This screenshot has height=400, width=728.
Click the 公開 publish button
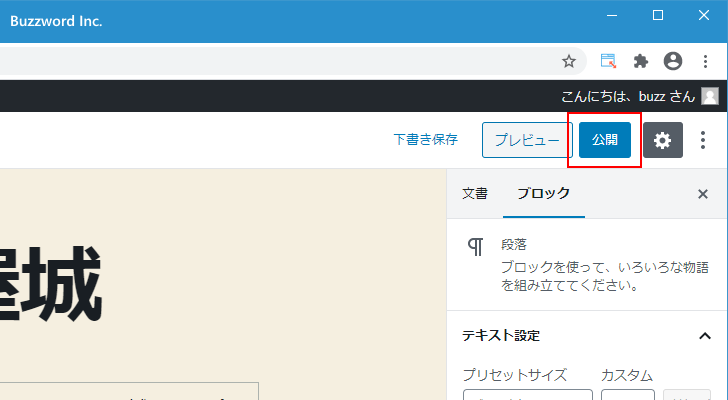pyautogui.click(x=604, y=140)
